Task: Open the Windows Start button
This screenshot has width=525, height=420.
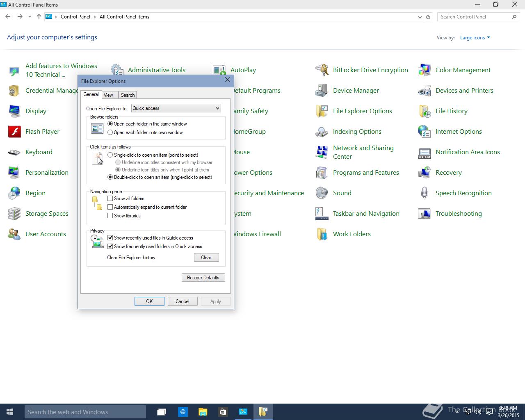Action: click(10, 412)
